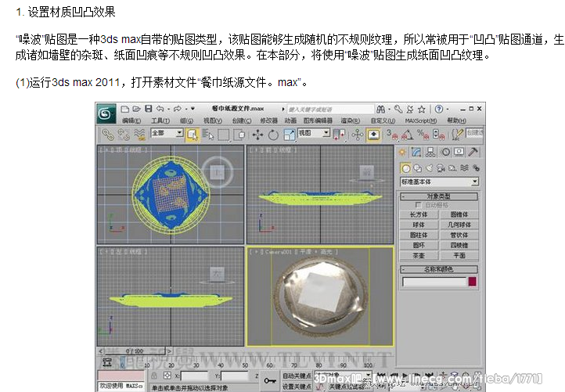
Task: Click the New file icon
Action: (x=124, y=109)
